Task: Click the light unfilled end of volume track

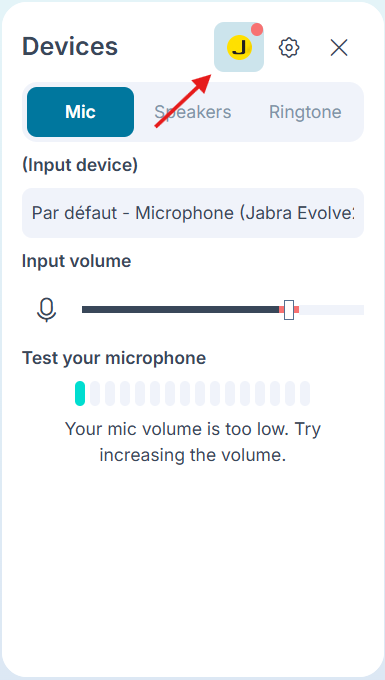Action: click(x=331, y=310)
